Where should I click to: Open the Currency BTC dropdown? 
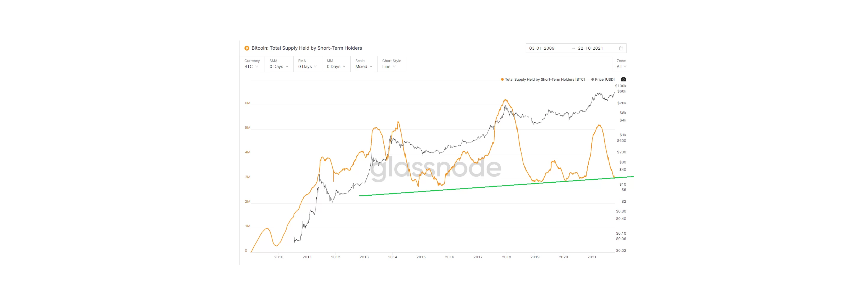pyautogui.click(x=251, y=66)
